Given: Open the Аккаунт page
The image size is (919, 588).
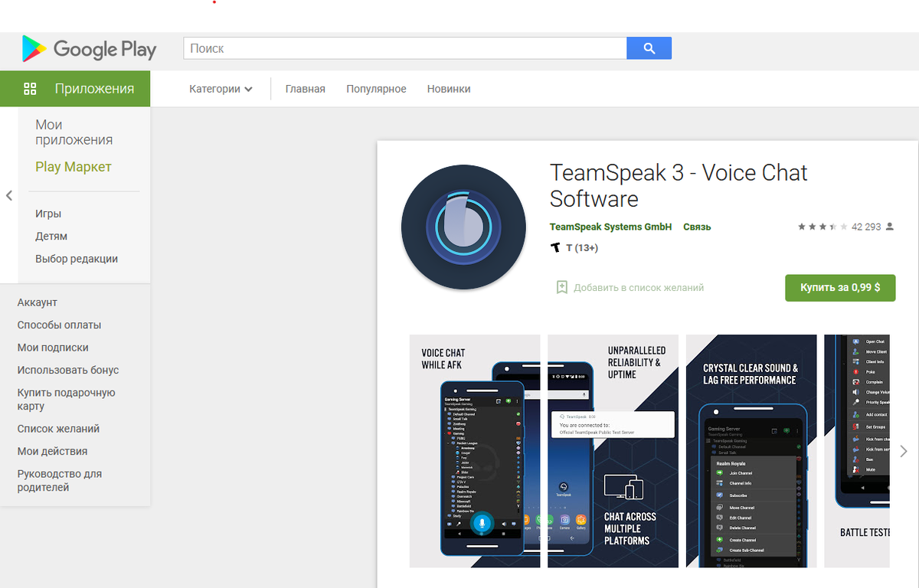Looking at the screenshot, I should coord(38,302).
